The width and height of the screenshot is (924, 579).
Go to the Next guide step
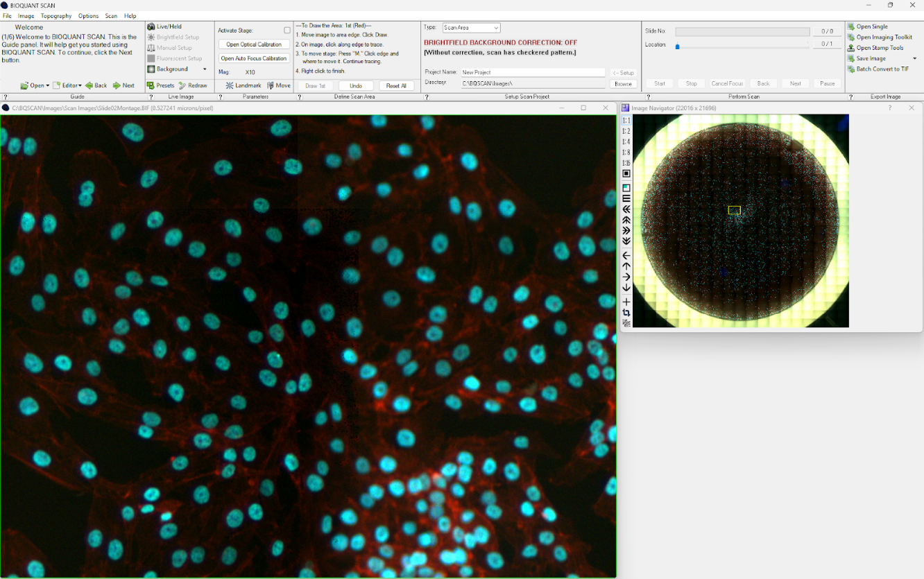pos(123,85)
